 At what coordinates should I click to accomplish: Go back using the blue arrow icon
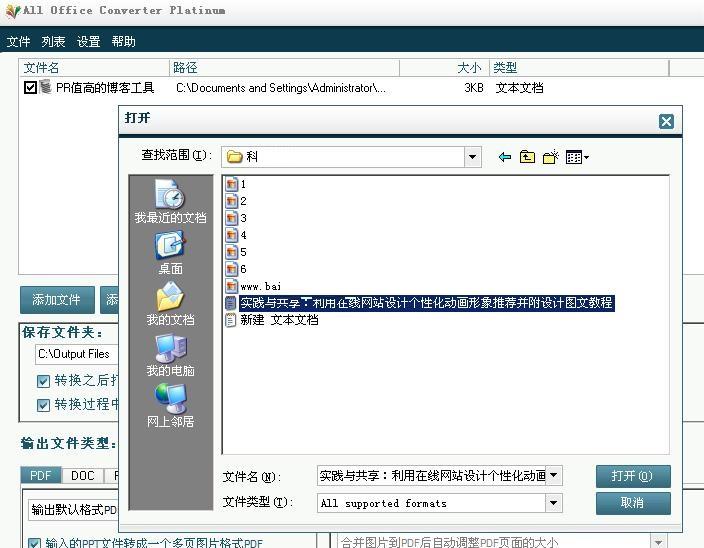tap(505, 157)
